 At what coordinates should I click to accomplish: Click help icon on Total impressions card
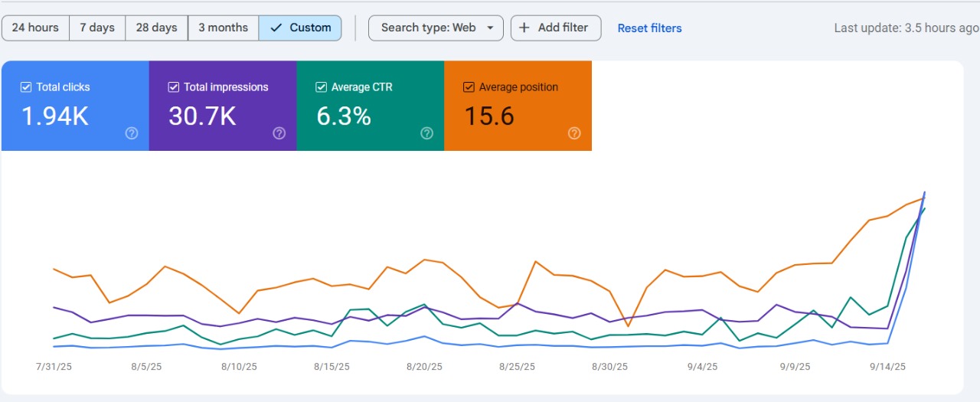(x=279, y=133)
